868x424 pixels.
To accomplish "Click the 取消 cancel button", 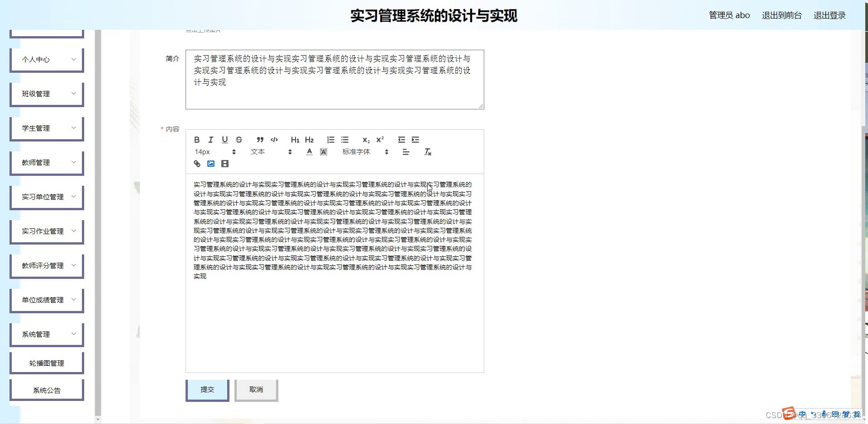I will [256, 390].
